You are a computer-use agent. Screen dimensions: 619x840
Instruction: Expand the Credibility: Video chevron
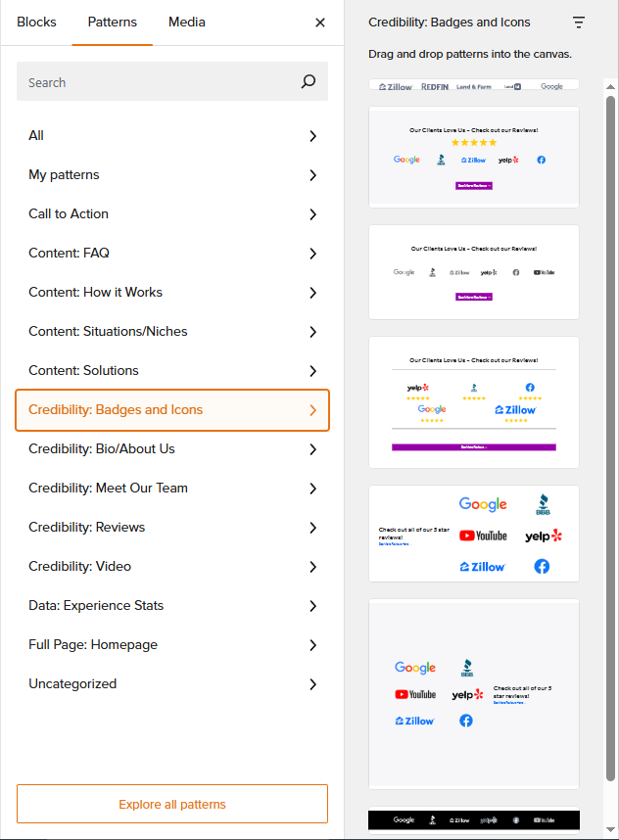313,567
